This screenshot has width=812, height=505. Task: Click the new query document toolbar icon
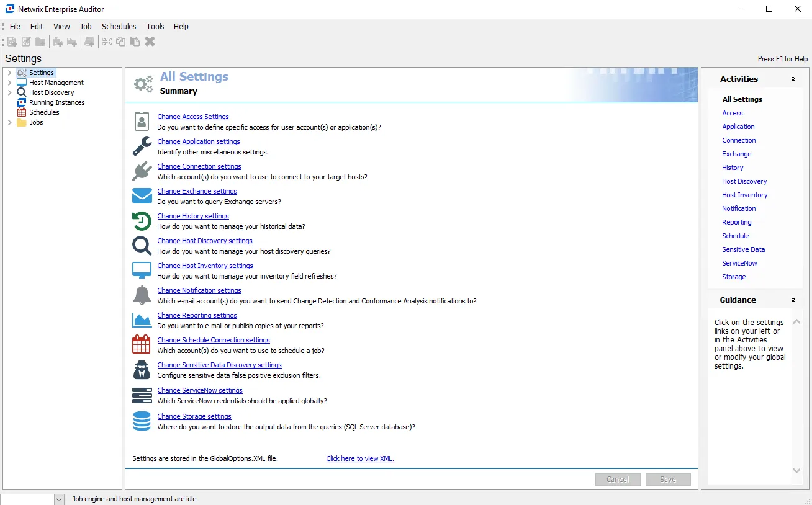click(12, 42)
